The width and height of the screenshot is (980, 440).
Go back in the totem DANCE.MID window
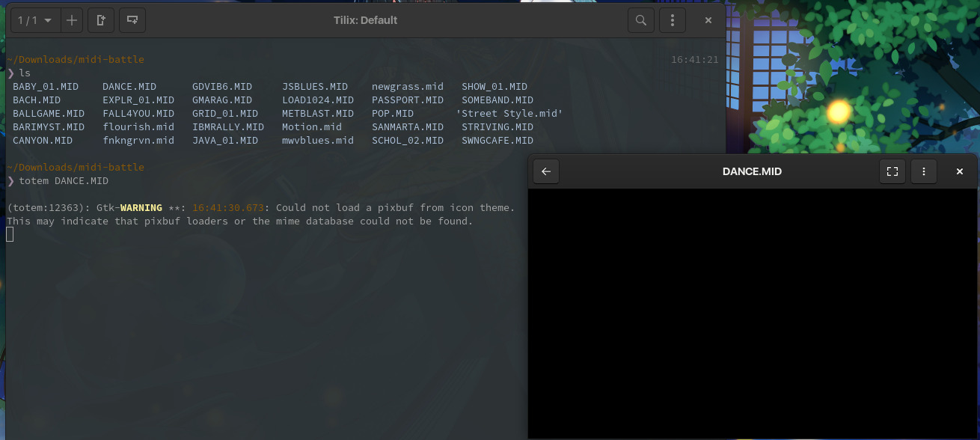[x=546, y=171]
